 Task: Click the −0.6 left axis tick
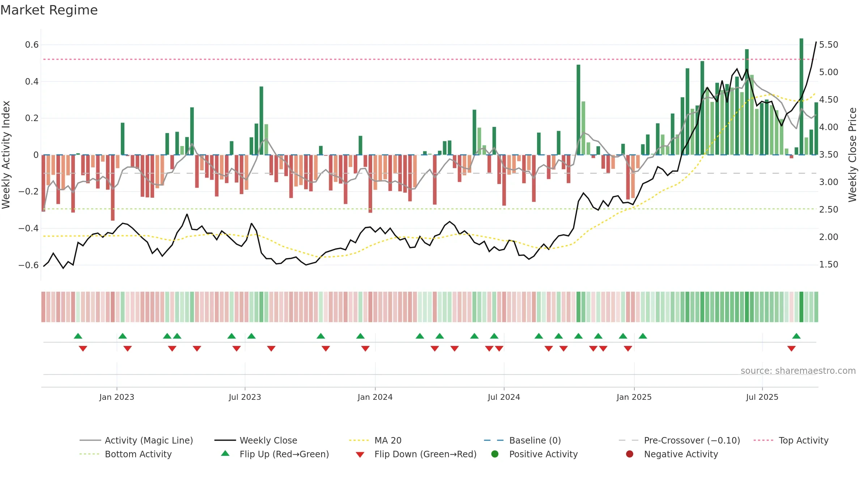(29, 265)
